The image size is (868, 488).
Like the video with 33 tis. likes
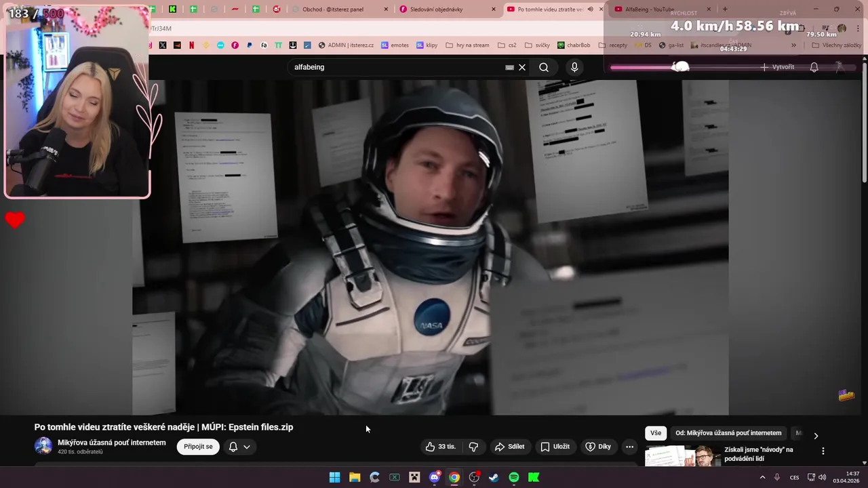pyautogui.click(x=440, y=447)
